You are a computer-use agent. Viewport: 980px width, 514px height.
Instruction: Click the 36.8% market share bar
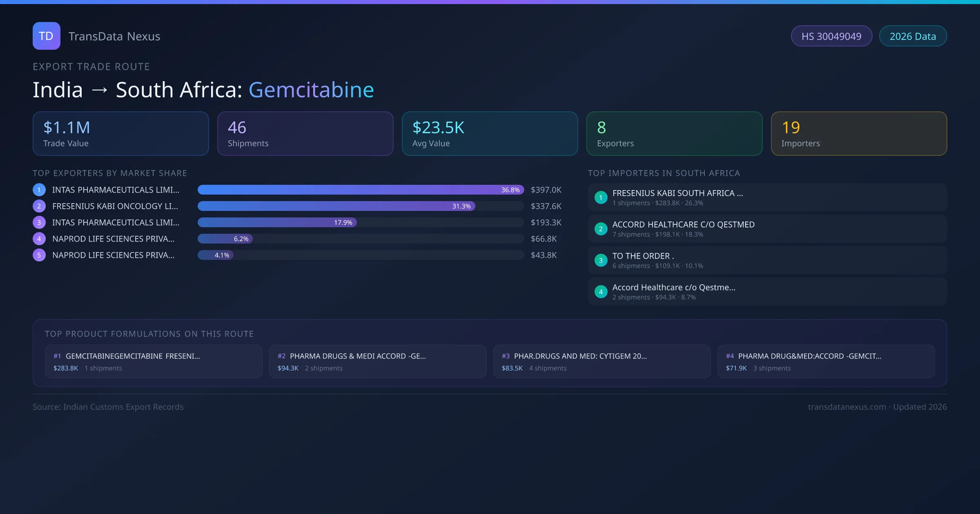(x=360, y=190)
